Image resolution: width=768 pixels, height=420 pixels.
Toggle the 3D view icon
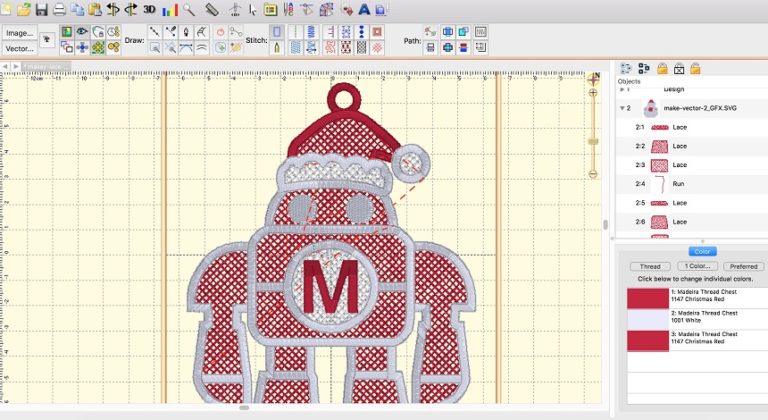(149, 9)
